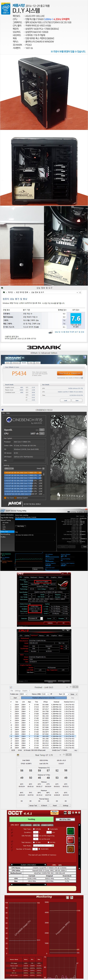Open the Caches tab in the upper CPU-Z window

pyautogui.click(x=26, y=577)
